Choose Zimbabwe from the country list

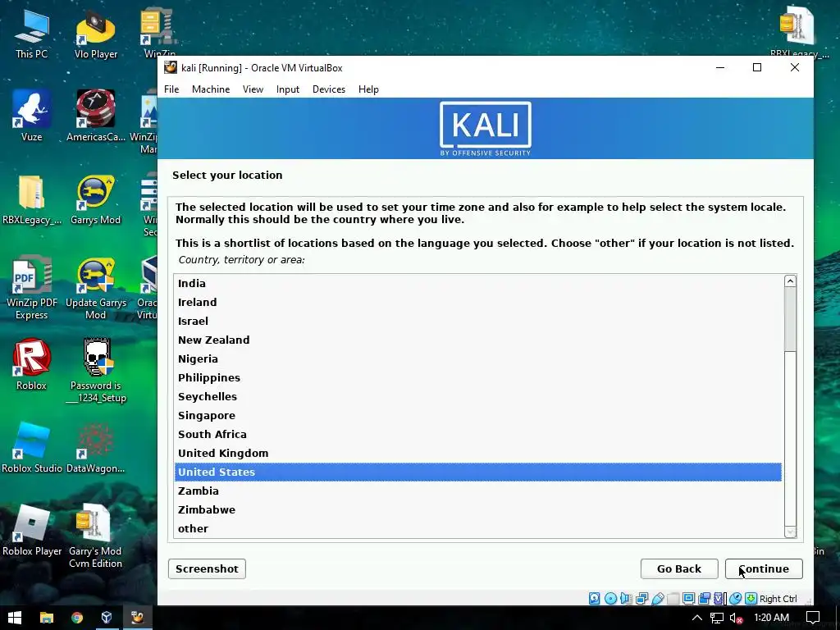pyautogui.click(x=478, y=510)
